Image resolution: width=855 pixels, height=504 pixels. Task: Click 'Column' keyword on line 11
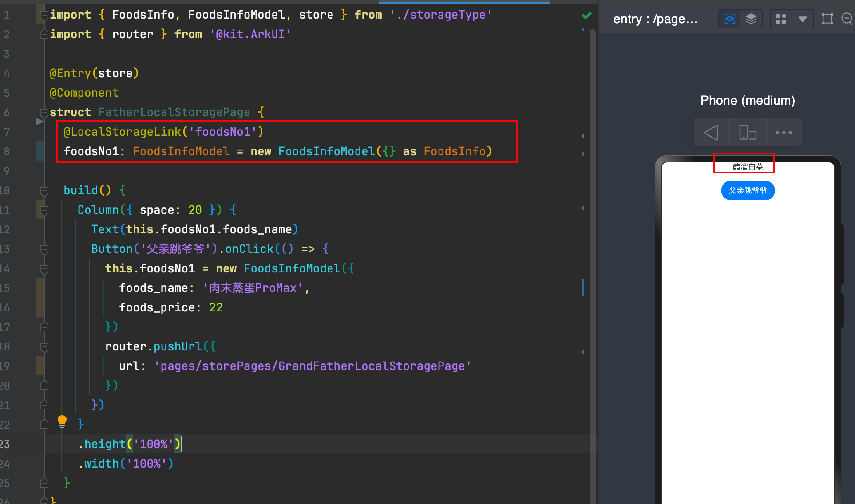[98, 210]
